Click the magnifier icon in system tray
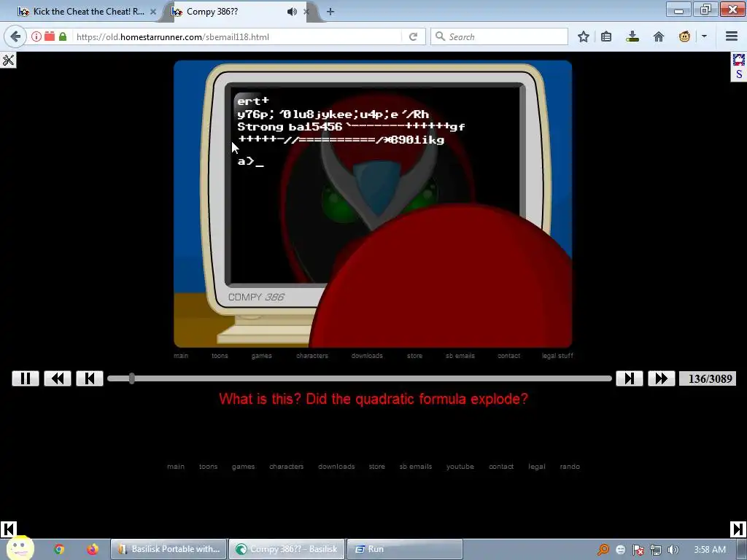The height and width of the screenshot is (560, 747). (x=603, y=550)
